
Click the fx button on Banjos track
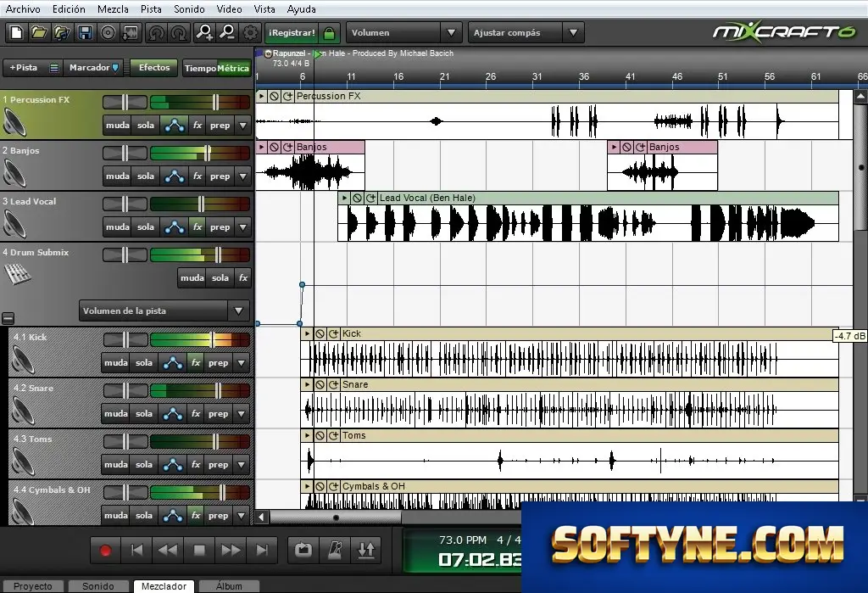pos(197,176)
